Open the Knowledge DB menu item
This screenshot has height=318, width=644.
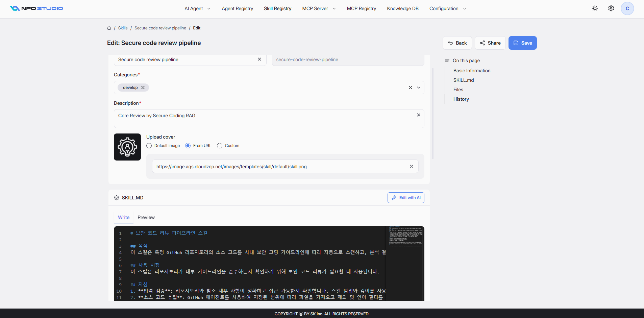[x=403, y=8]
